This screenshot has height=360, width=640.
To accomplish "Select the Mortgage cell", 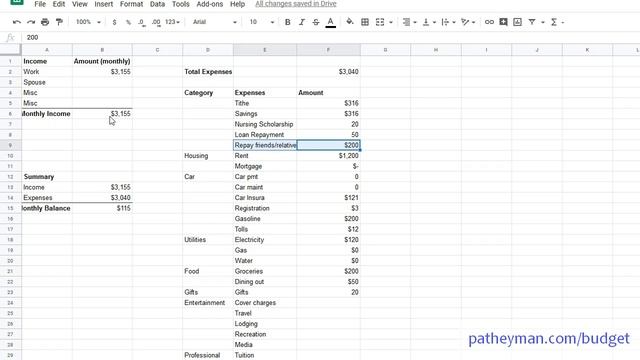I will (265, 166).
